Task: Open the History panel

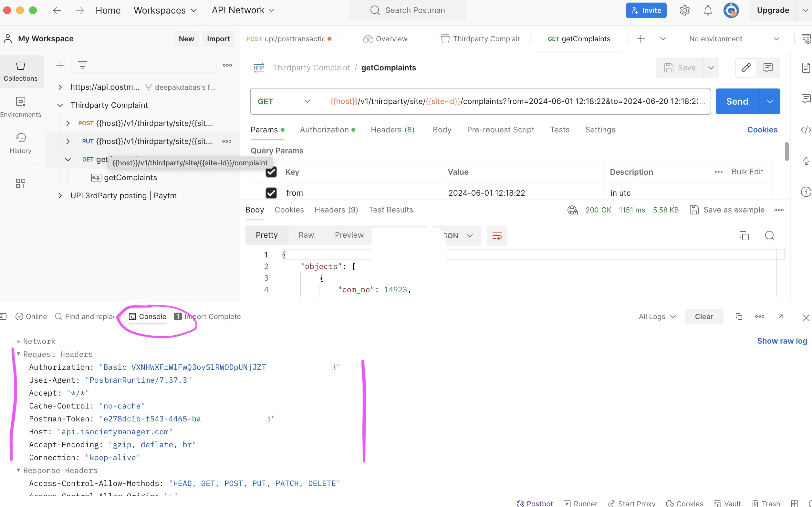Action: click(x=20, y=143)
